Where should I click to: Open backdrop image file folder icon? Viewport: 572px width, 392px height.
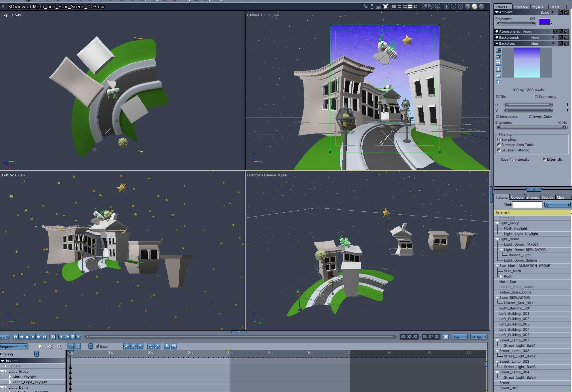(498, 50)
